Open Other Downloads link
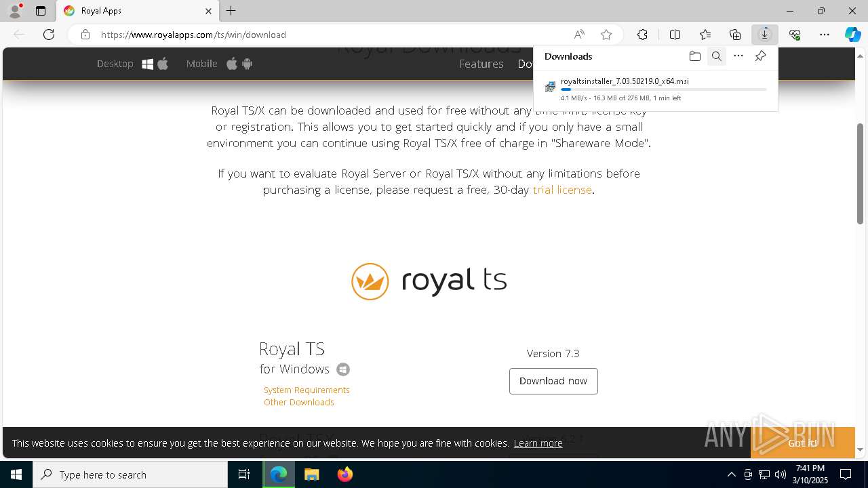The image size is (868, 488). [x=299, y=403]
